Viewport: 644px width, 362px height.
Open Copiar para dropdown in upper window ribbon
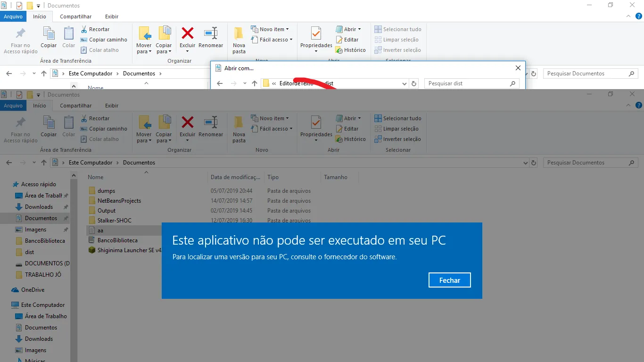click(x=164, y=49)
